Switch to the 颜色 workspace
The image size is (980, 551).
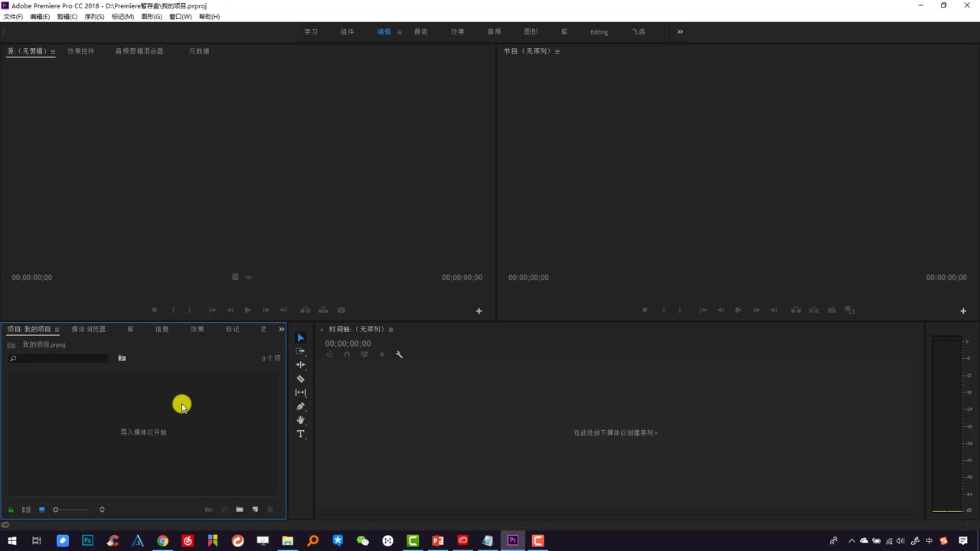pos(420,32)
